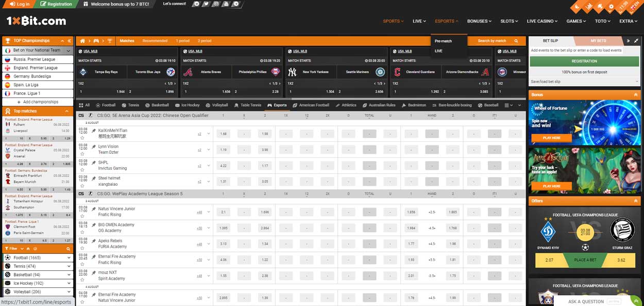Click the gamepad icon in the breadcrumb
Screen dimensions: 644x306
coord(96,41)
